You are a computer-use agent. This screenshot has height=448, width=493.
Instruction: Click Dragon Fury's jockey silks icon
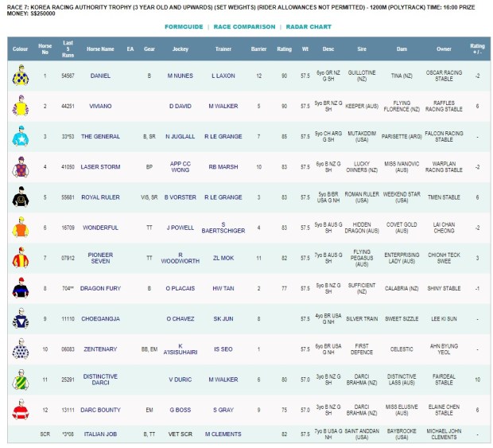coord(21,288)
